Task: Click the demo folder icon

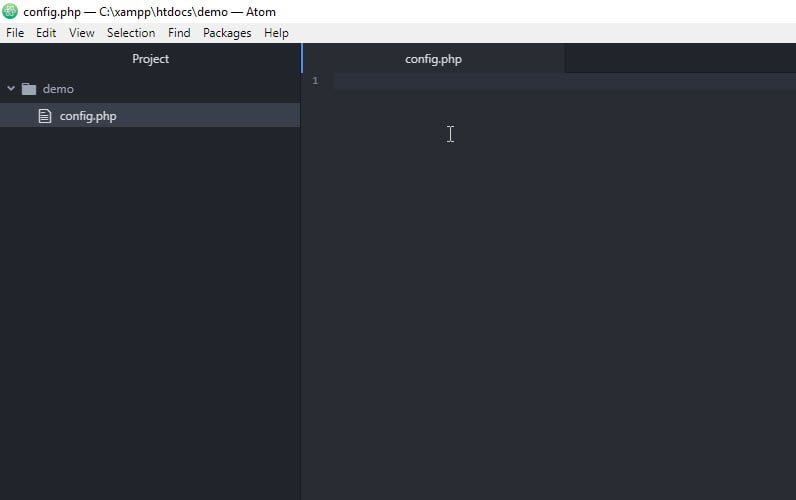Action: point(28,89)
